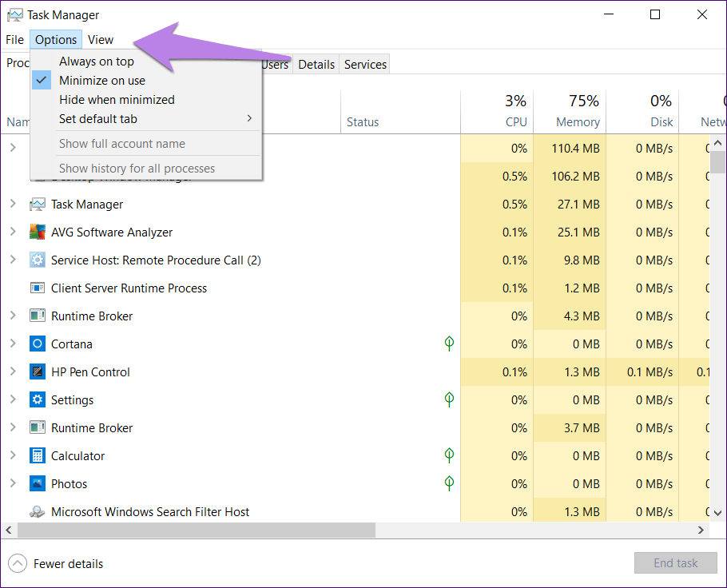This screenshot has width=727, height=588.
Task: Switch to the Services tab
Action: 365,65
